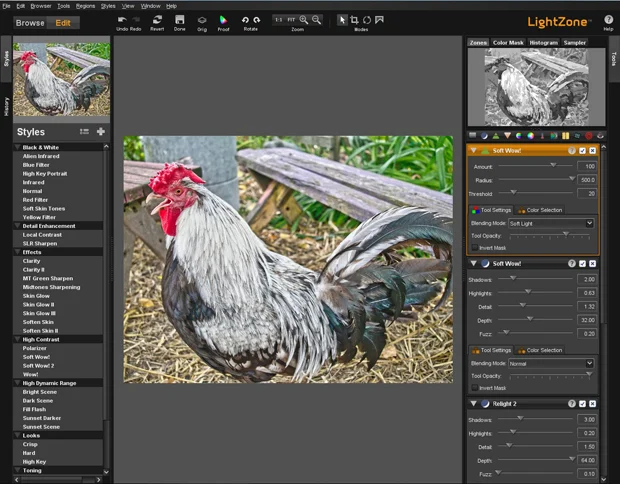Collapse the second Soft Wow! tool triangle
This screenshot has width=620, height=484.
(x=473, y=263)
